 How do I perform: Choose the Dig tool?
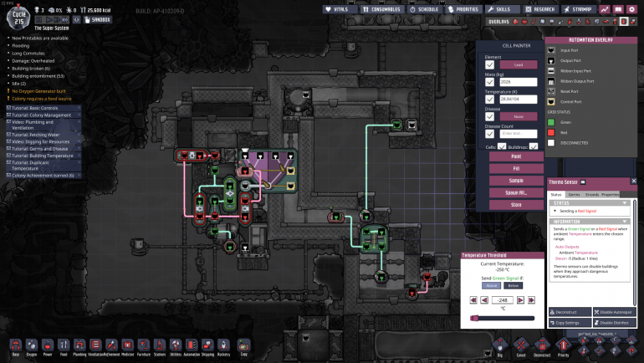pos(498,345)
